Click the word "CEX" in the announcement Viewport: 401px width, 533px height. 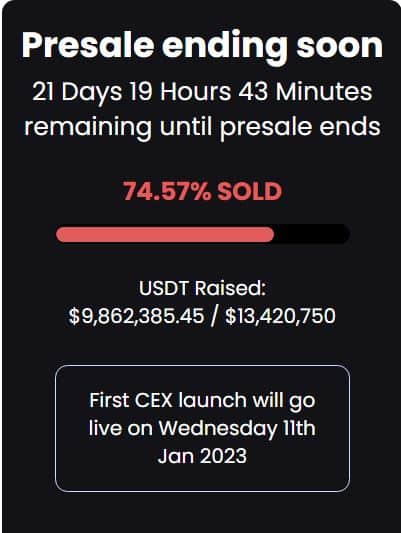click(x=154, y=400)
